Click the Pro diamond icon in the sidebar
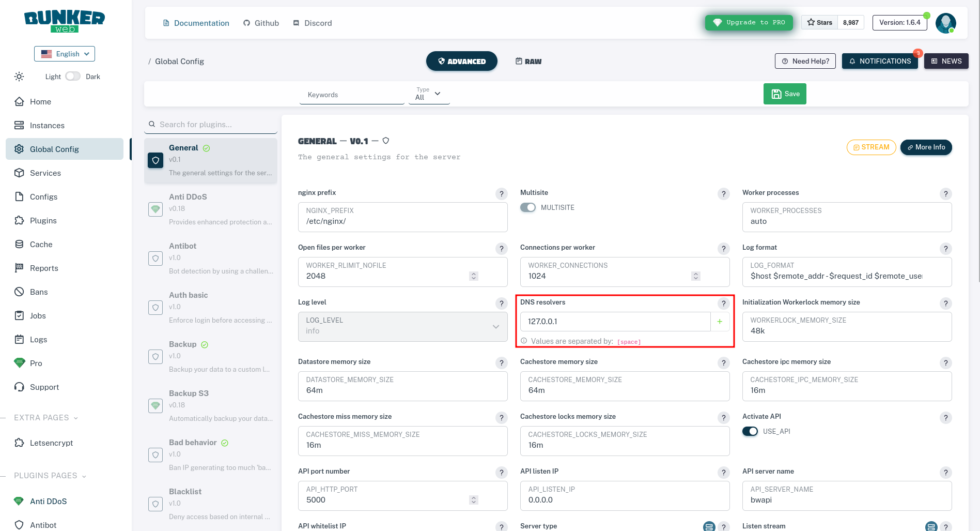This screenshot has height=531, width=980. 20,363
